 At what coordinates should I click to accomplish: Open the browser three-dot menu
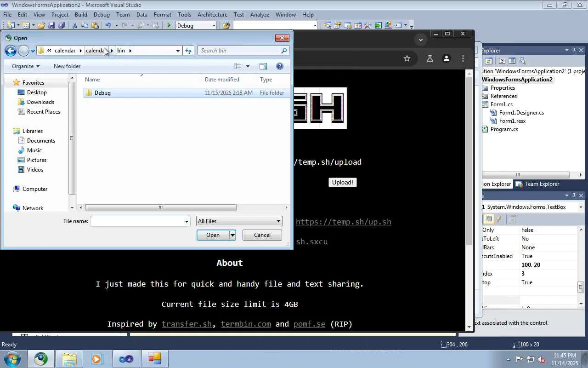point(463,58)
